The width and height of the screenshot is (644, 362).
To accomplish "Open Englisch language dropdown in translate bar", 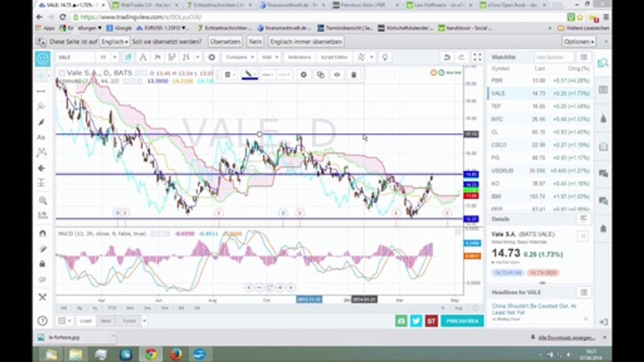I will click(115, 42).
